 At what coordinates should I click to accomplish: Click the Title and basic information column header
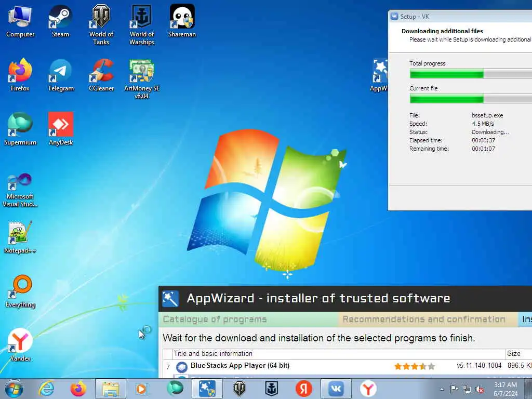(339, 353)
